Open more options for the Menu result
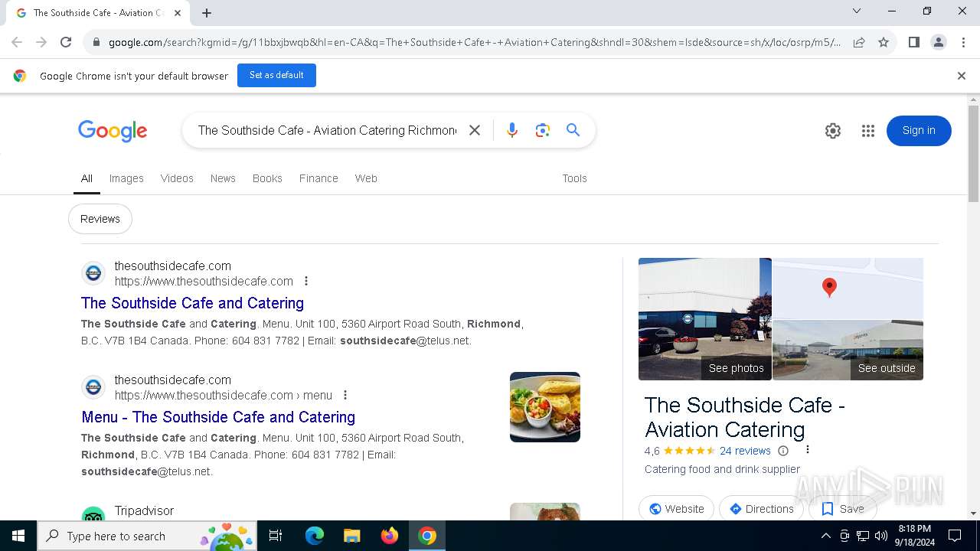Screen dimensions: 980x551 [x=345, y=395]
